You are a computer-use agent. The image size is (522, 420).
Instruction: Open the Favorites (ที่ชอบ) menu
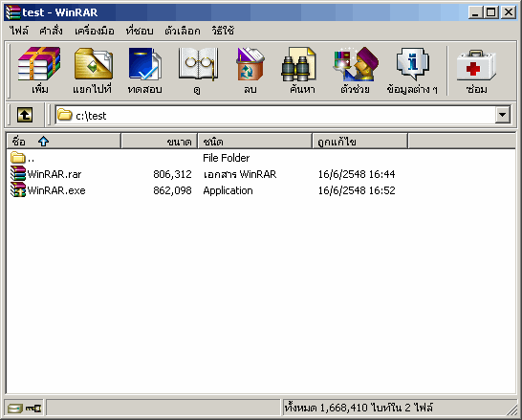point(140,31)
